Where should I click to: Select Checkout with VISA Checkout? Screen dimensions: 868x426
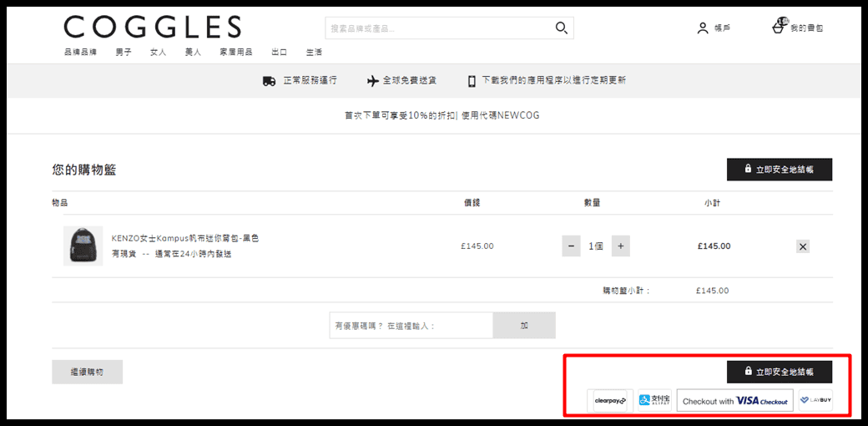(734, 401)
